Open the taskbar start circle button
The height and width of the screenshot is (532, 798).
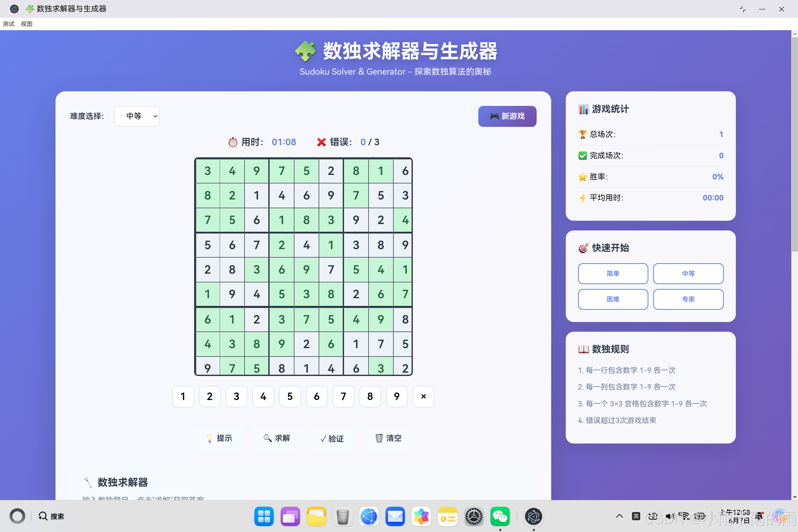point(17,516)
